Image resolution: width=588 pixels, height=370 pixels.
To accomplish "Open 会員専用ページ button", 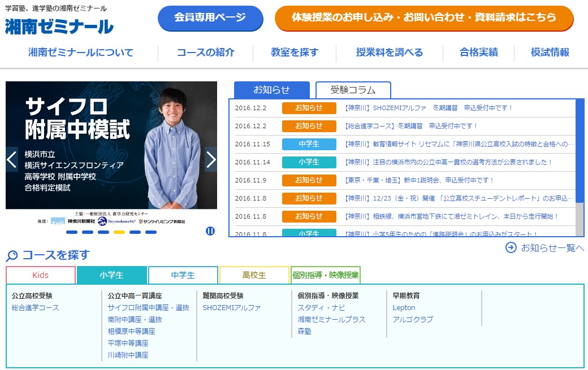I will [210, 18].
